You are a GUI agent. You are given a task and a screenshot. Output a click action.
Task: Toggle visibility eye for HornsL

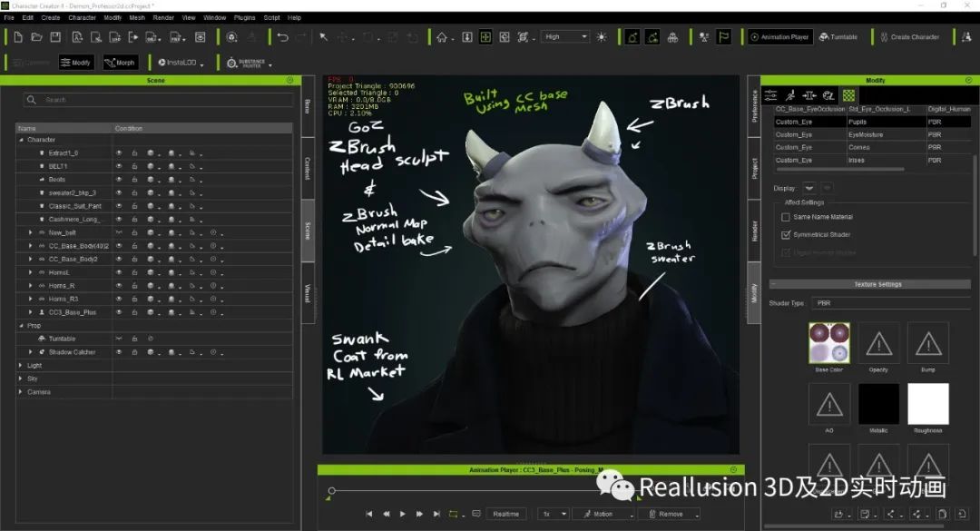(119, 272)
